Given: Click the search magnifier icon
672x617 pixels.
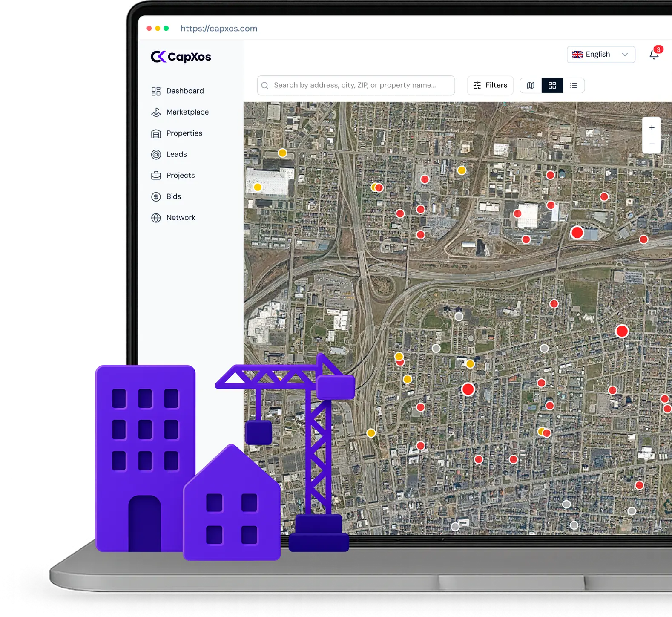Looking at the screenshot, I should 265,85.
